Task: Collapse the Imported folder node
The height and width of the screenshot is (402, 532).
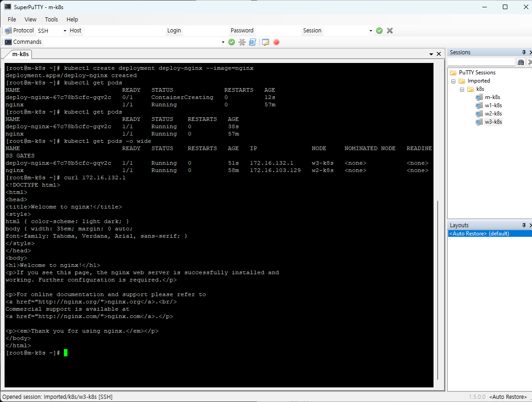Action: coord(453,81)
